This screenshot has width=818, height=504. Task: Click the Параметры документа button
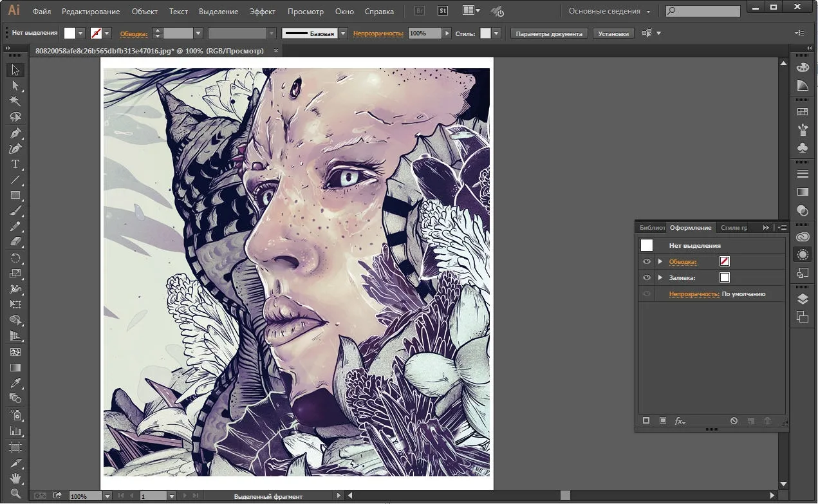pos(549,33)
